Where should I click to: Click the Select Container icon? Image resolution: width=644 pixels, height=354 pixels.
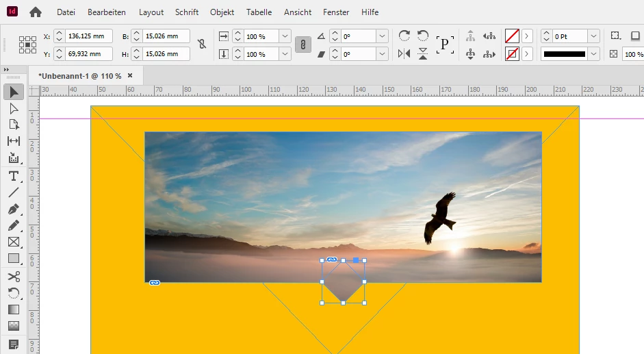tap(471, 36)
